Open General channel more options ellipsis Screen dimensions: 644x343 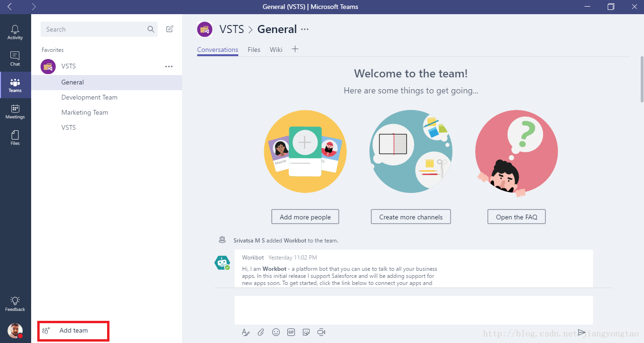click(305, 29)
